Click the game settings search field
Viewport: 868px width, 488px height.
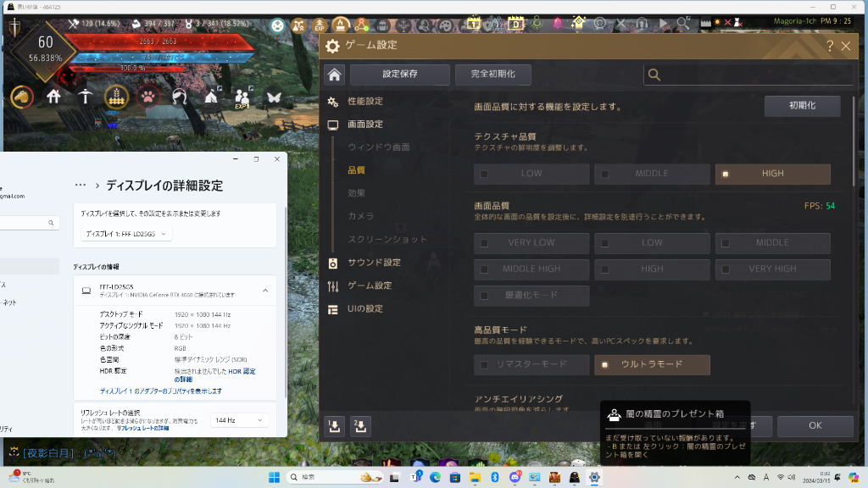748,75
